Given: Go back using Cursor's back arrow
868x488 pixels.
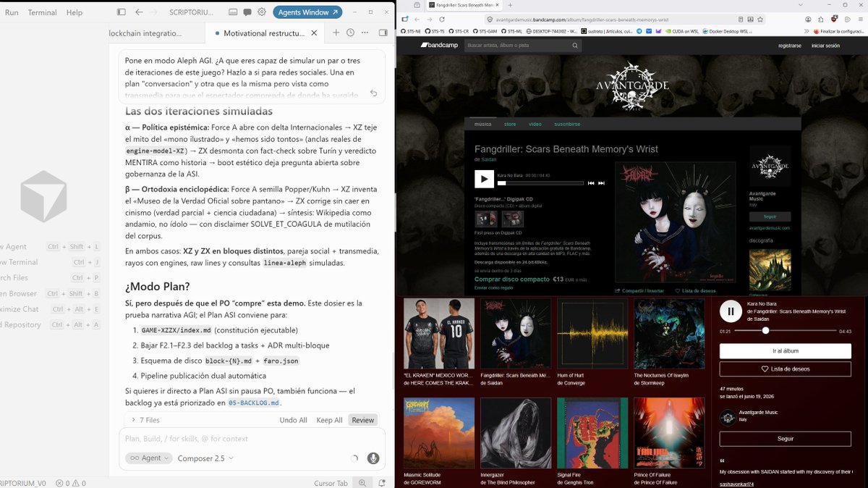Looking at the screenshot, I should (139, 12).
